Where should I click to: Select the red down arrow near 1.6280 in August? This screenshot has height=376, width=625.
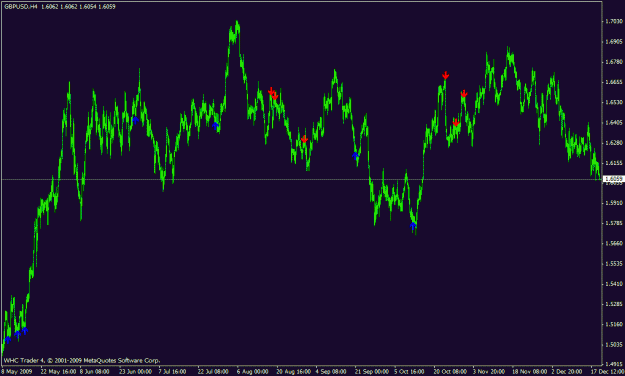click(305, 139)
